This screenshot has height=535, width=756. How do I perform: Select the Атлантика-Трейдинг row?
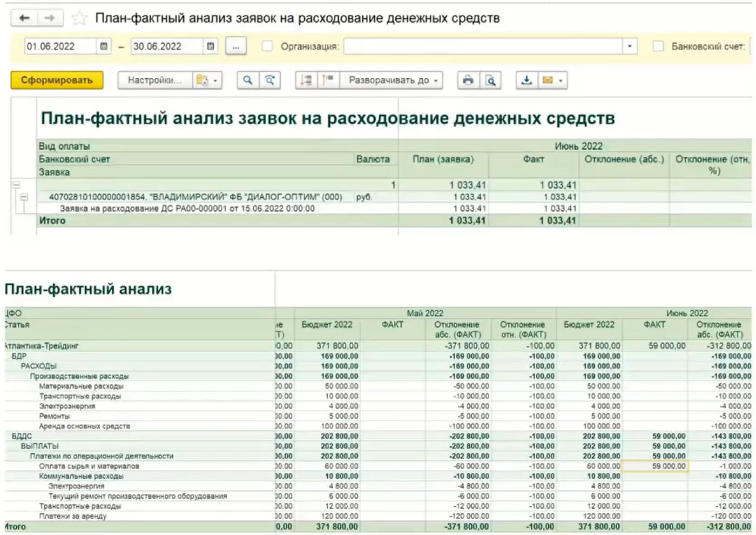coord(42,346)
